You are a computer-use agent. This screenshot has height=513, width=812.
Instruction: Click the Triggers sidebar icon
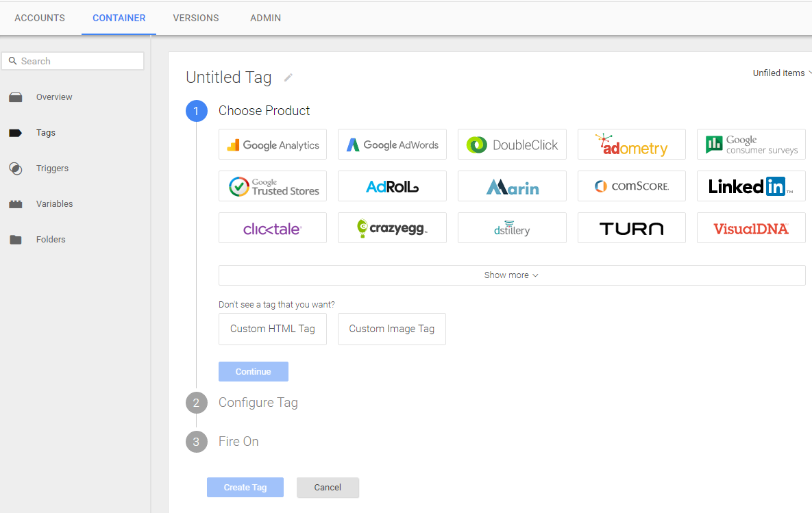pyautogui.click(x=16, y=168)
